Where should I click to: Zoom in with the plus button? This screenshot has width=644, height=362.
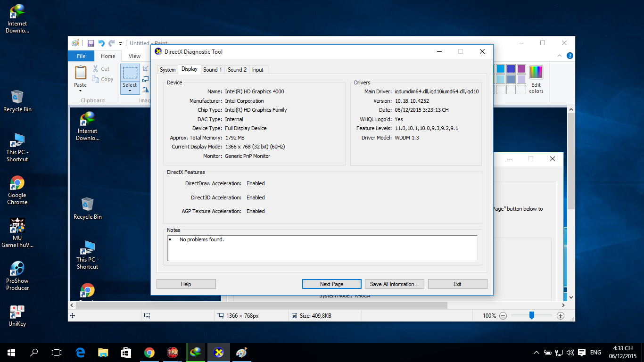561,316
